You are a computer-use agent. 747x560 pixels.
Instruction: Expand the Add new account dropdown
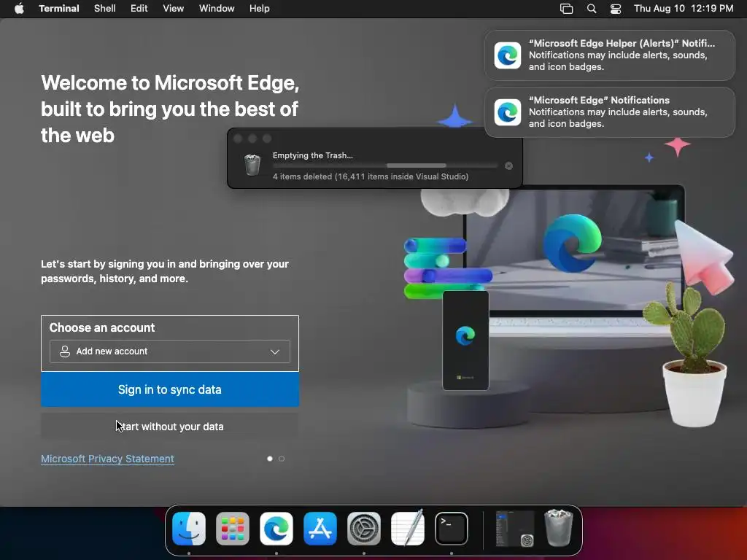click(169, 351)
